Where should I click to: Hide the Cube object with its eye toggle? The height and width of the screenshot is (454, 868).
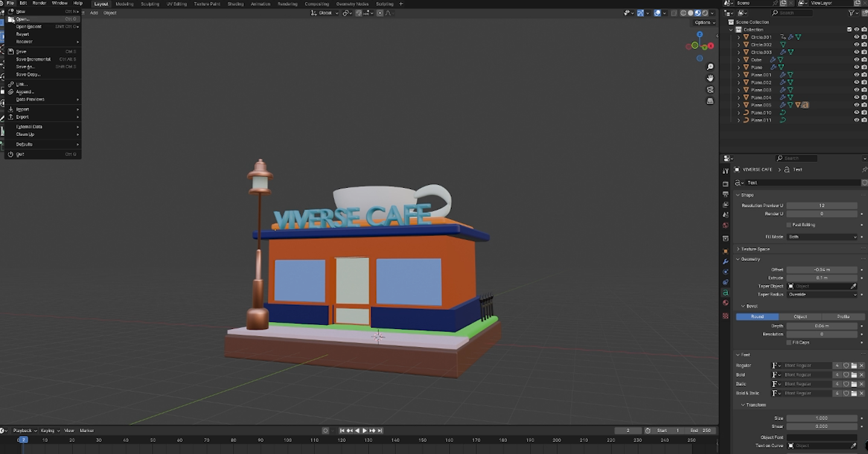pyautogui.click(x=857, y=60)
